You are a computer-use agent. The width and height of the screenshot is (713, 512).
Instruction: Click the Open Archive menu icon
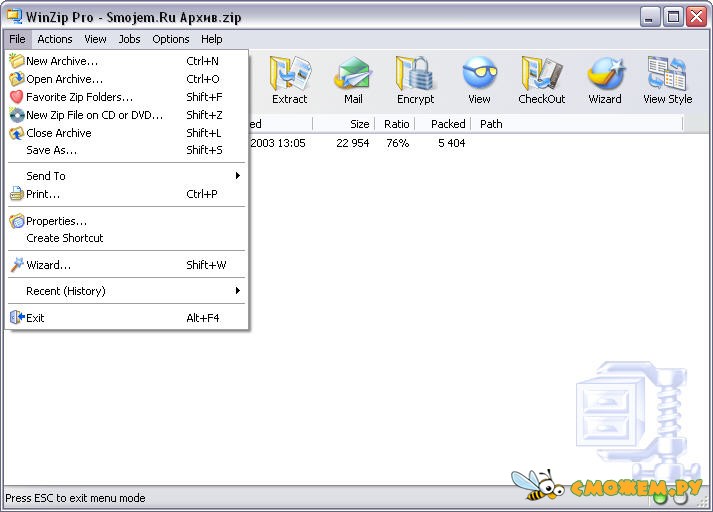16,79
